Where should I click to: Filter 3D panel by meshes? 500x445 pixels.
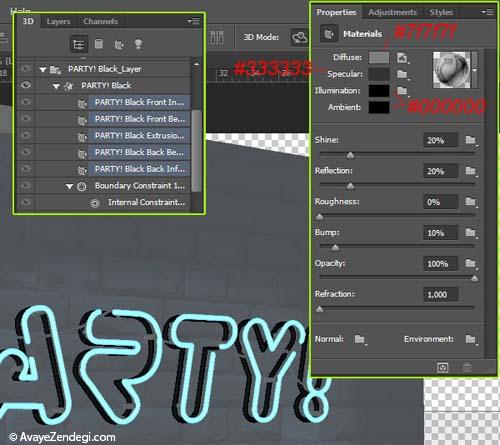[x=99, y=44]
